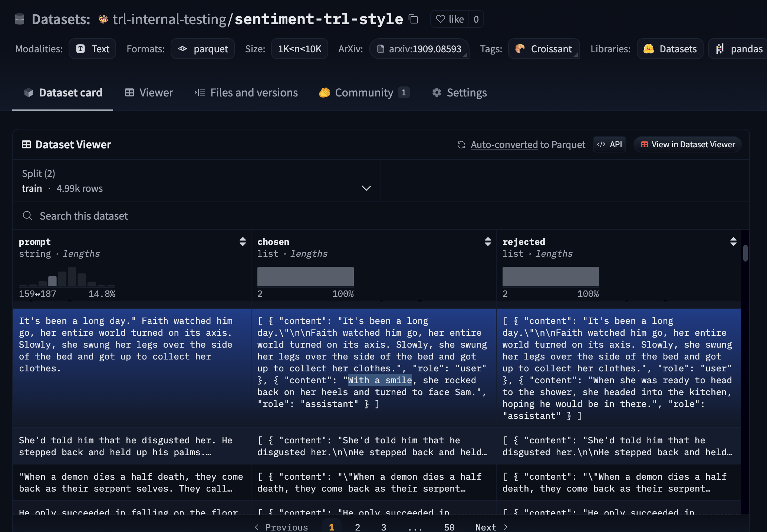Click the arxiv paper document icon
Screen dimensions: 767x532
click(381, 49)
